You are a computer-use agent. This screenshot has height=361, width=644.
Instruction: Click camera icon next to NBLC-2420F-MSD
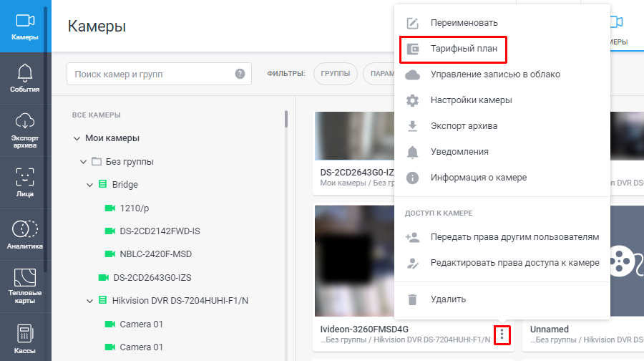(109, 254)
